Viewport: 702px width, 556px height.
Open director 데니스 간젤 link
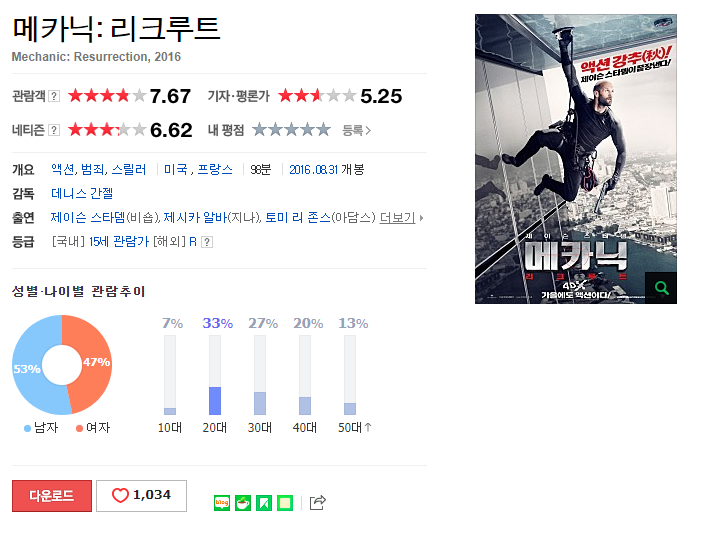coord(82,194)
